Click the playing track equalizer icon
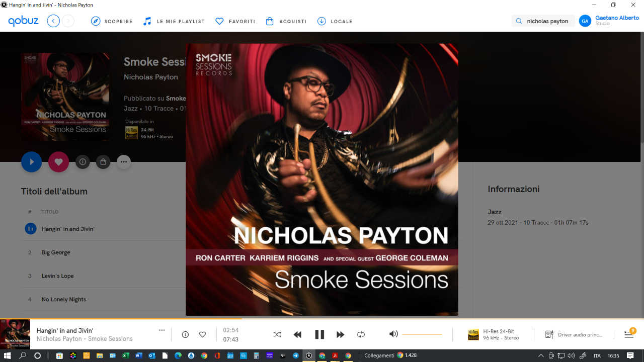The height and width of the screenshot is (362, 644). pos(31,229)
